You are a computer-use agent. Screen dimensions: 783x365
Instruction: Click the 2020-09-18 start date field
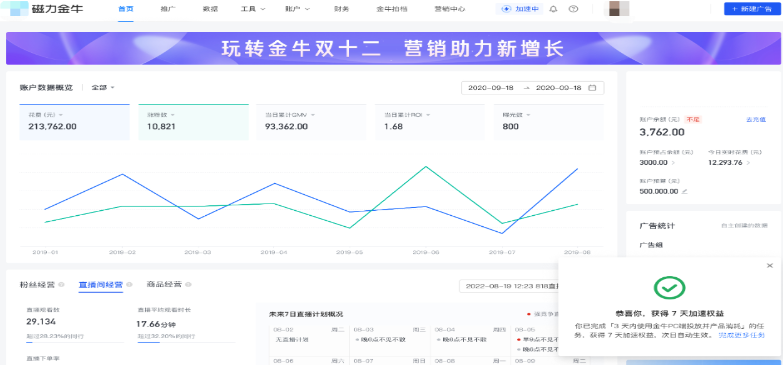(x=491, y=88)
